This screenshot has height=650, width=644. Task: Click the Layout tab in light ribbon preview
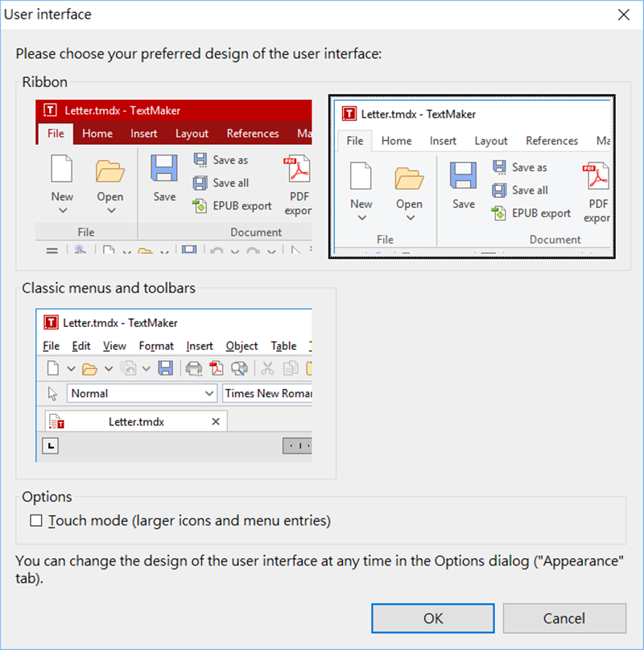[491, 141]
